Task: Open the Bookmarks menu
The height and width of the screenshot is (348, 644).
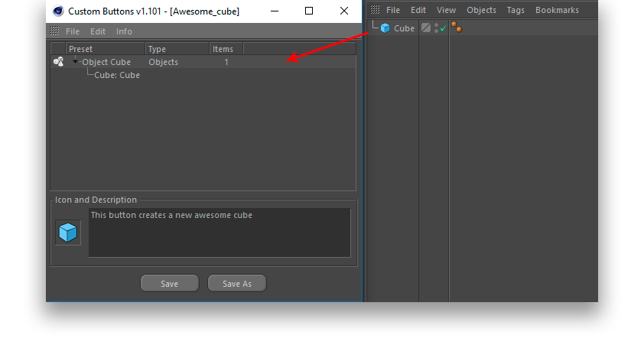Action: tap(557, 10)
